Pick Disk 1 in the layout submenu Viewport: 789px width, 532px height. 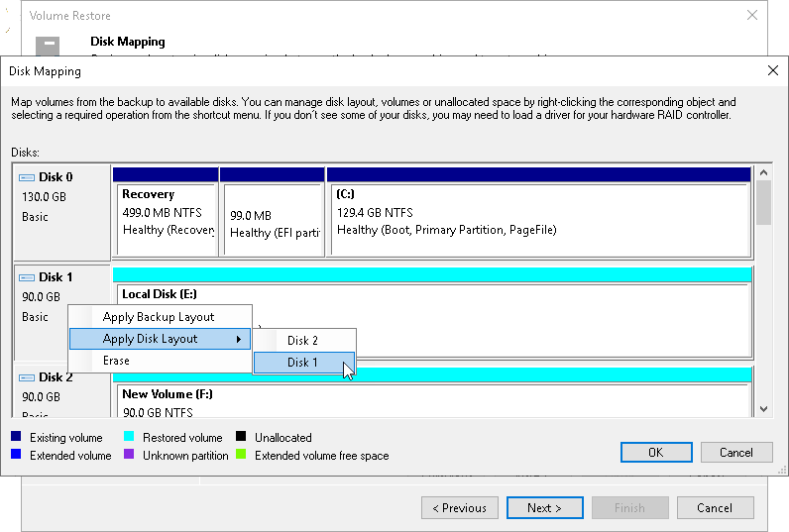(x=304, y=362)
